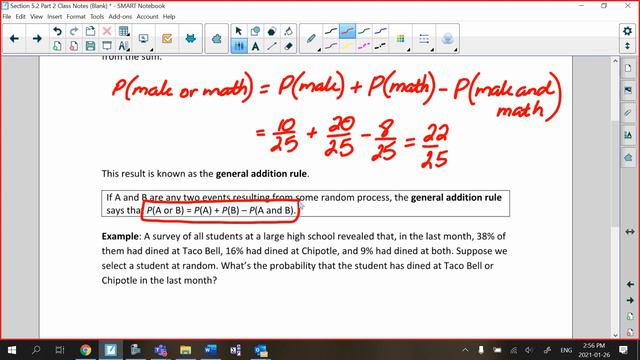
Task: Open the Gallery side tab
Action: (x=628, y=90)
